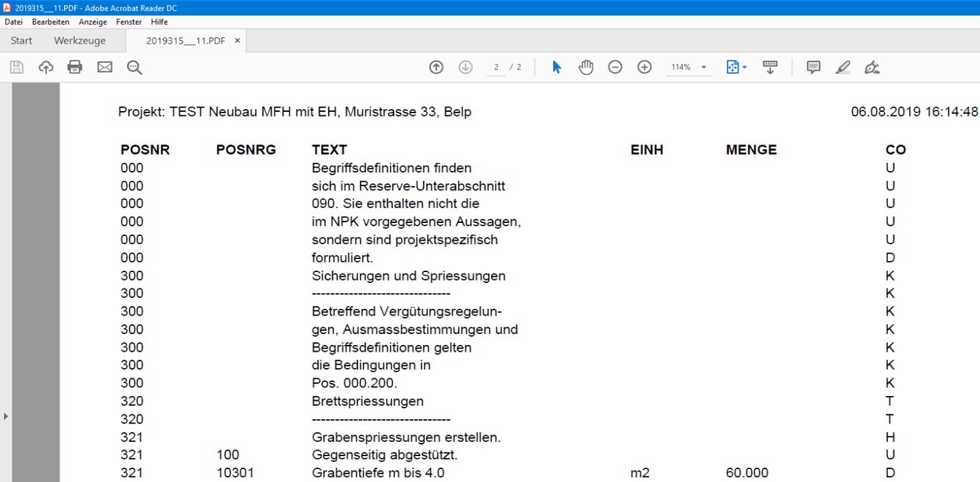Click the 'Brettspriessungen' heading
This screenshot has width=980, height=482.
click(368, 401)
